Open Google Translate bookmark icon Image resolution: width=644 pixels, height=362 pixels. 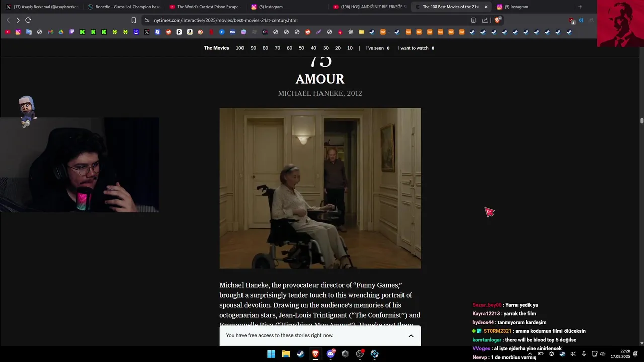point(29,32)
